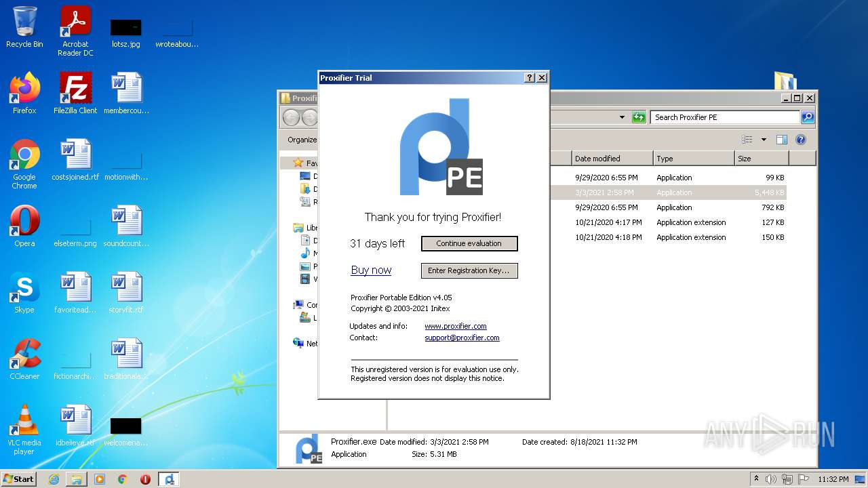Click Search Proxifier PE field
The width and height of the screenshot is (868, 488).
coord(725,117)
